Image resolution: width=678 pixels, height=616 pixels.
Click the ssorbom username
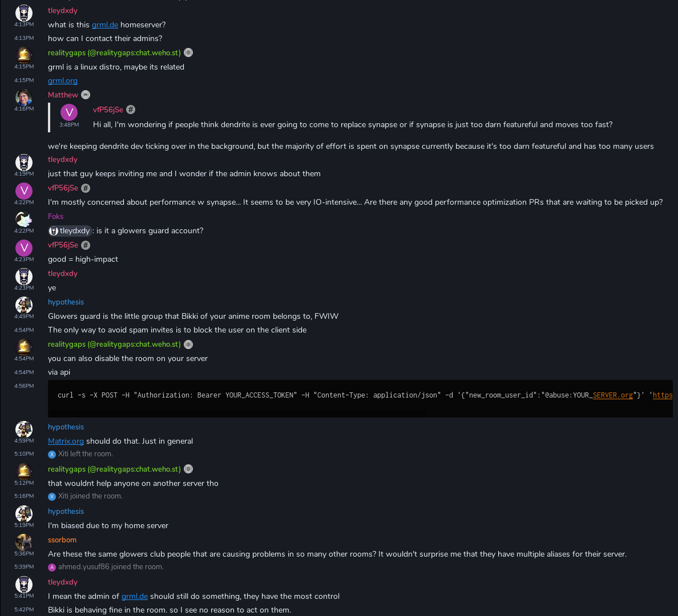pos(62,540)
